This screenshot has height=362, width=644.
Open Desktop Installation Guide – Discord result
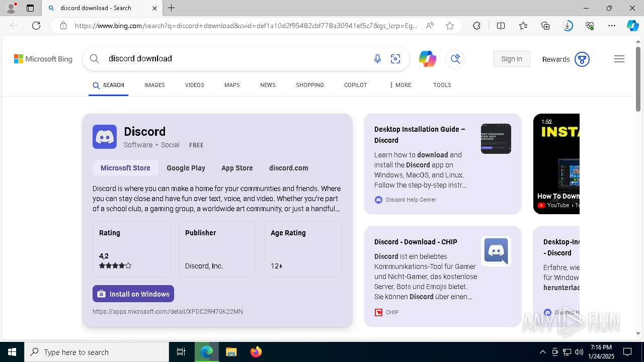click(x=420, y=135)
